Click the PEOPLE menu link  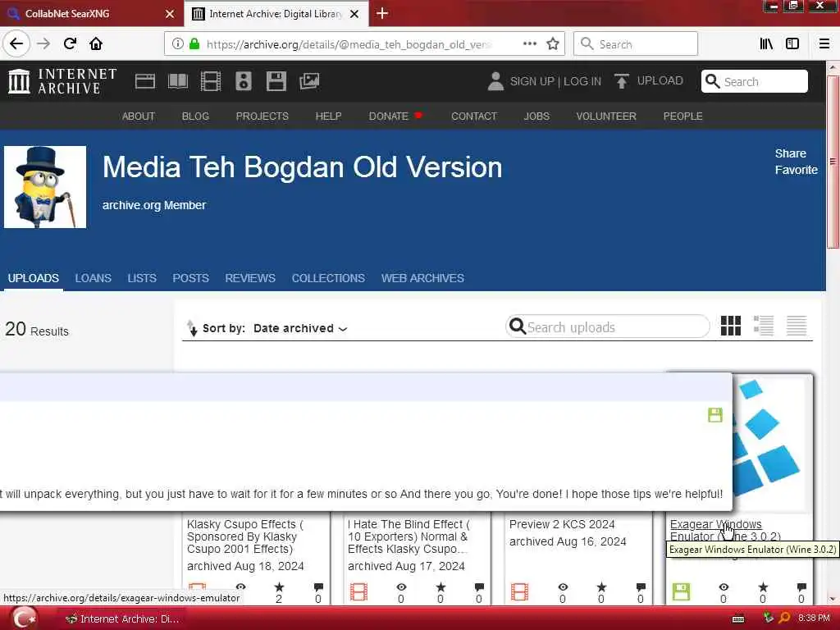click(x=683, y=116)
